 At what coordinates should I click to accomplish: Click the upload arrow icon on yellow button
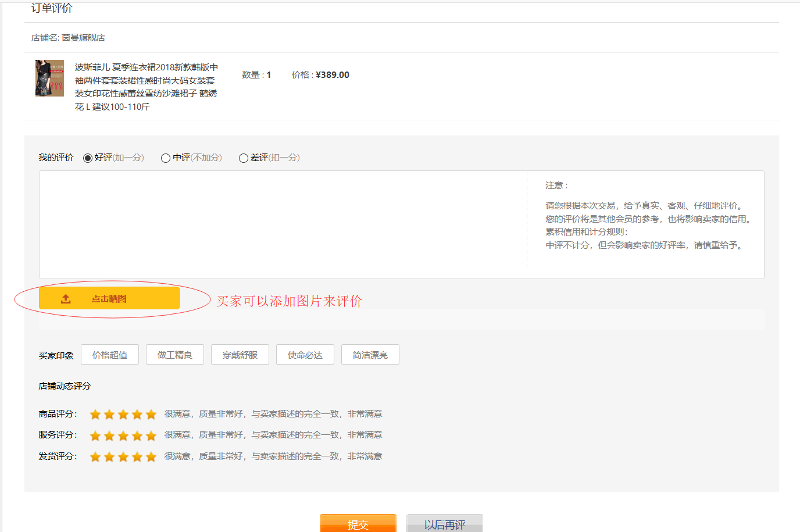tap(66, 299)
